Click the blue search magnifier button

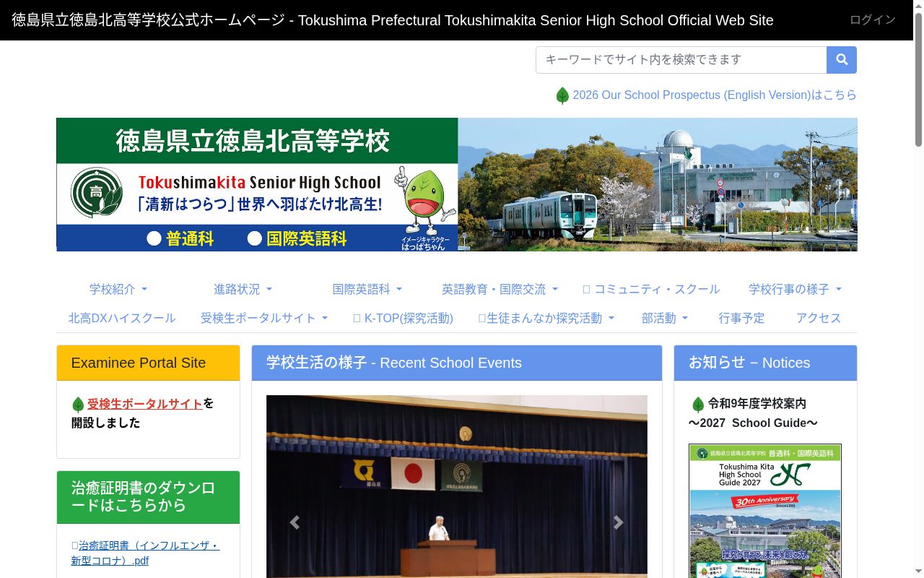point(842,60)
